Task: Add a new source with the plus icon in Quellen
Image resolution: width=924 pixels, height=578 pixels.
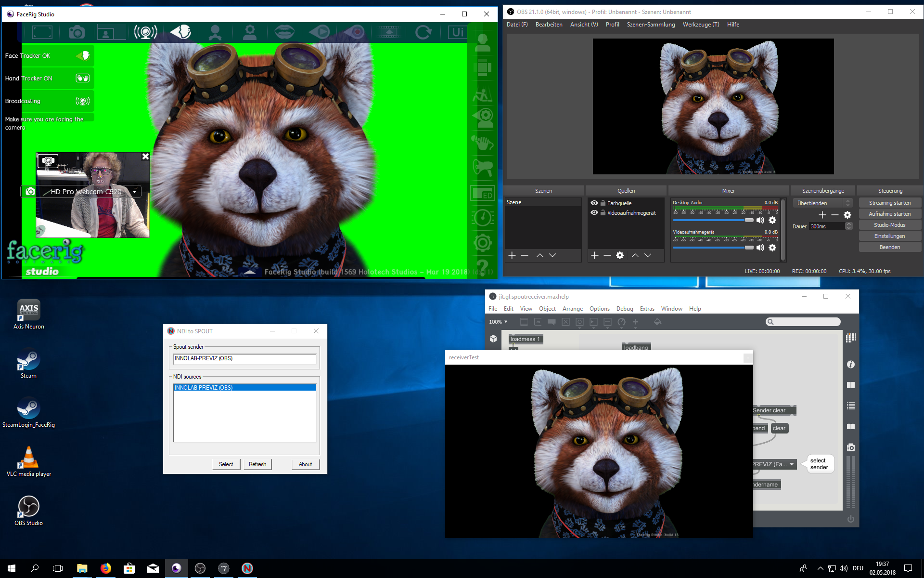Action: coord(594,255)
